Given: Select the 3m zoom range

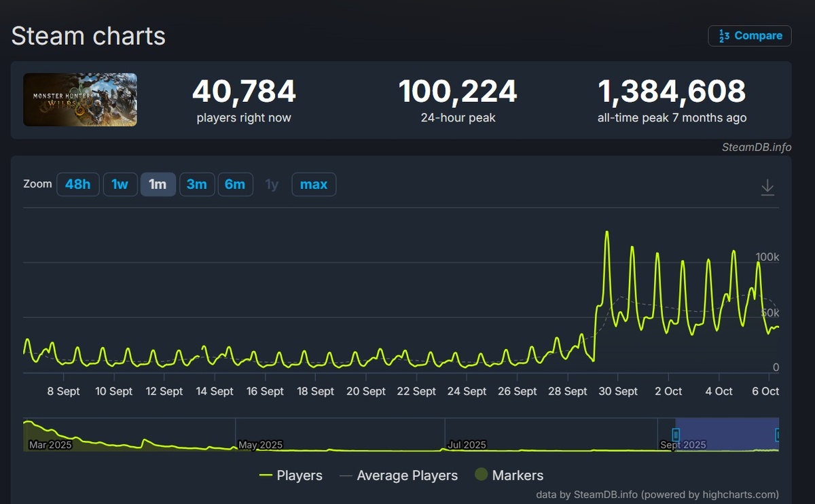Looking at the screenshot, I should [x=197, y=184].
